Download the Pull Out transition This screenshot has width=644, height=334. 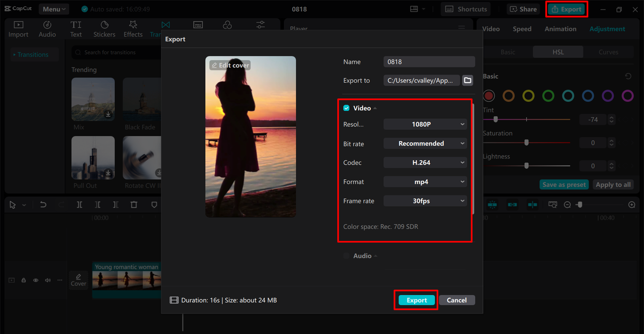[x=108, y=173]
